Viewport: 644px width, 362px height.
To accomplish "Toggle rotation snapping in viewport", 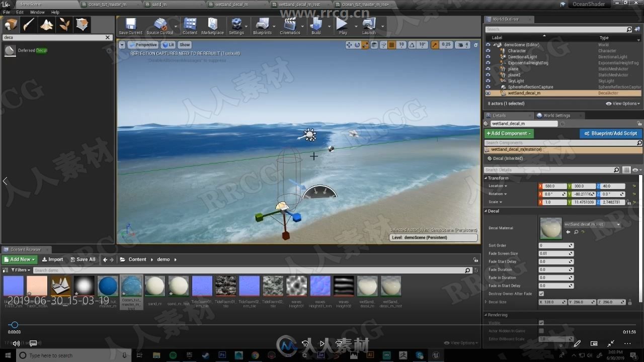I will [412, 45].
